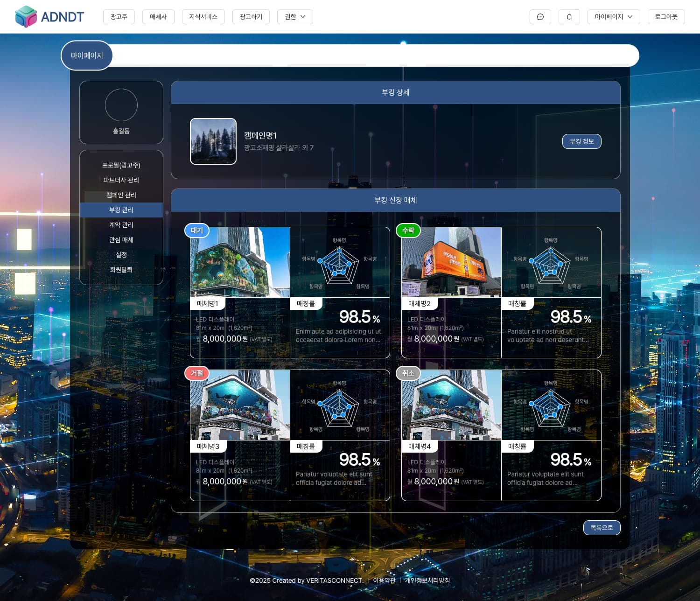Click the ADNDT cube logo

click(26, 17)
